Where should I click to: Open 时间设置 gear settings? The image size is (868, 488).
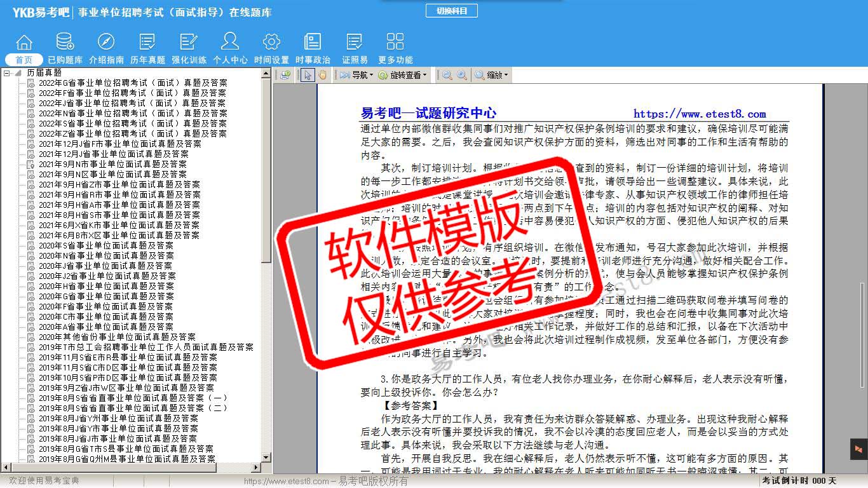tap(271, 48)
